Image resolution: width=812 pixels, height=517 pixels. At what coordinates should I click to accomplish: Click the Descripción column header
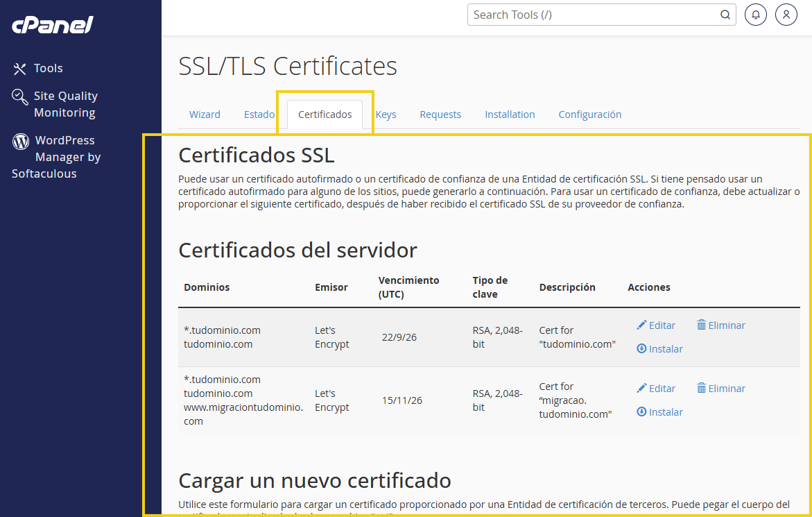click(x=567, y=287)
